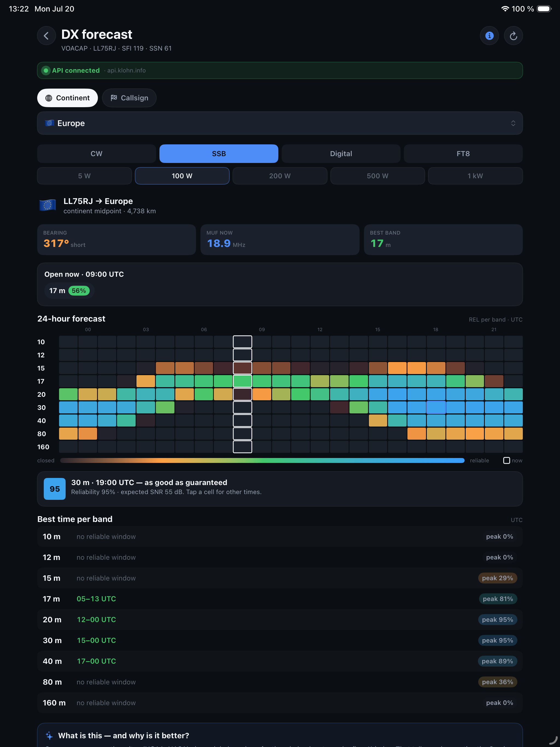Select 1 kW power level
560x747 pixels.
[475, 176]
